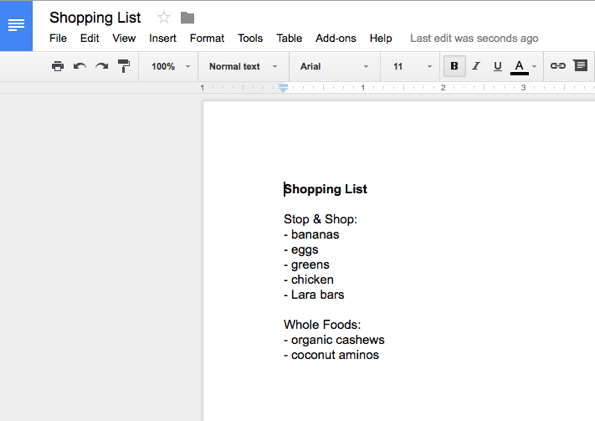Viewport: 595px width, 421px height.
Task: Place cursor in Shopping List heading
Action: pyautogui.click(x=326, y=189)
